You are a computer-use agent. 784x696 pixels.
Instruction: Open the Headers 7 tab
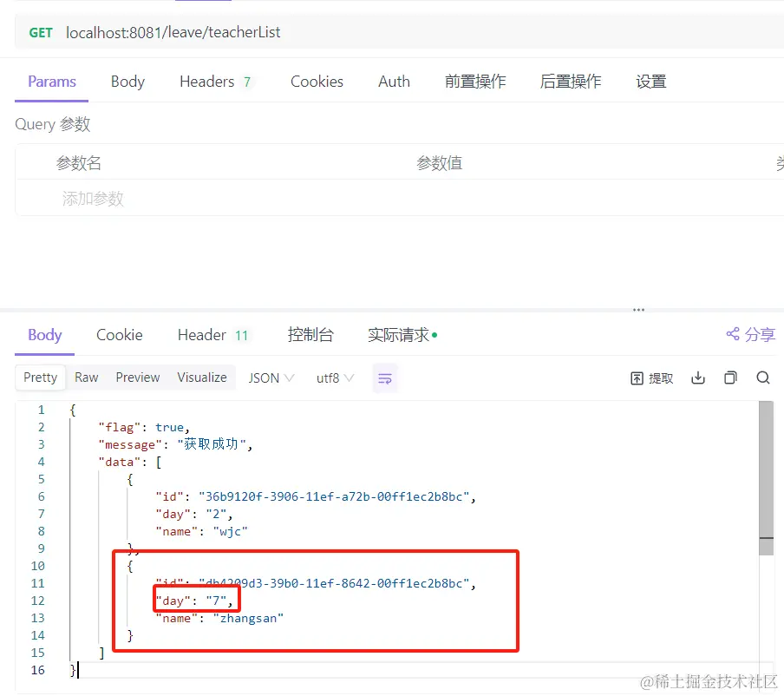[x=216, y=82]
